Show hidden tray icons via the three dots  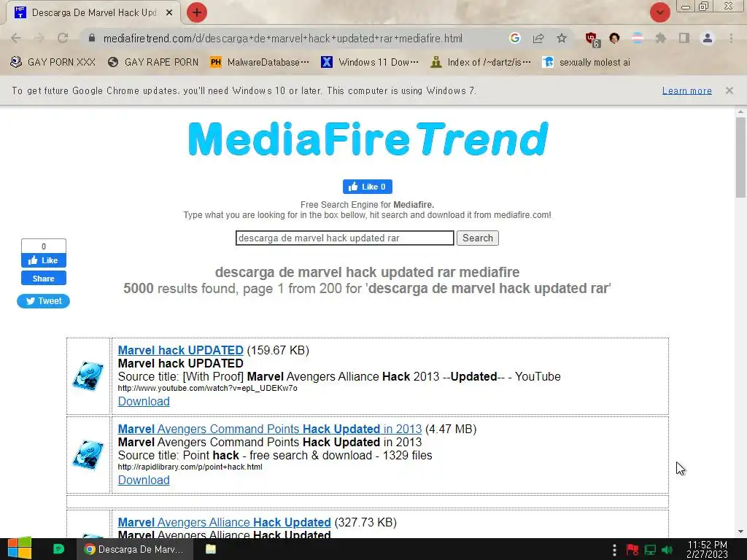pos(614,550)
